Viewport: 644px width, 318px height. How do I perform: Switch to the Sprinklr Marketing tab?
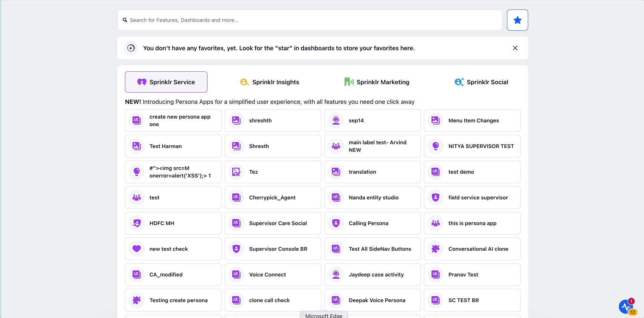point(377,82)
